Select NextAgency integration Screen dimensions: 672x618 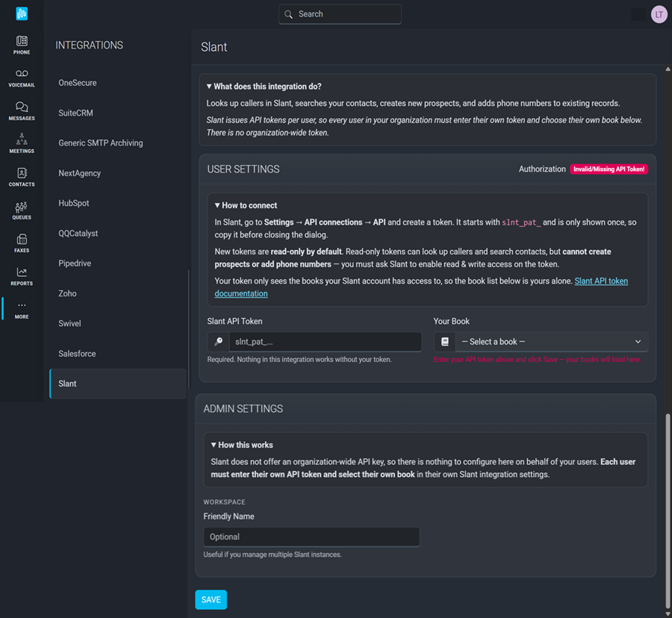coord(80,173)
